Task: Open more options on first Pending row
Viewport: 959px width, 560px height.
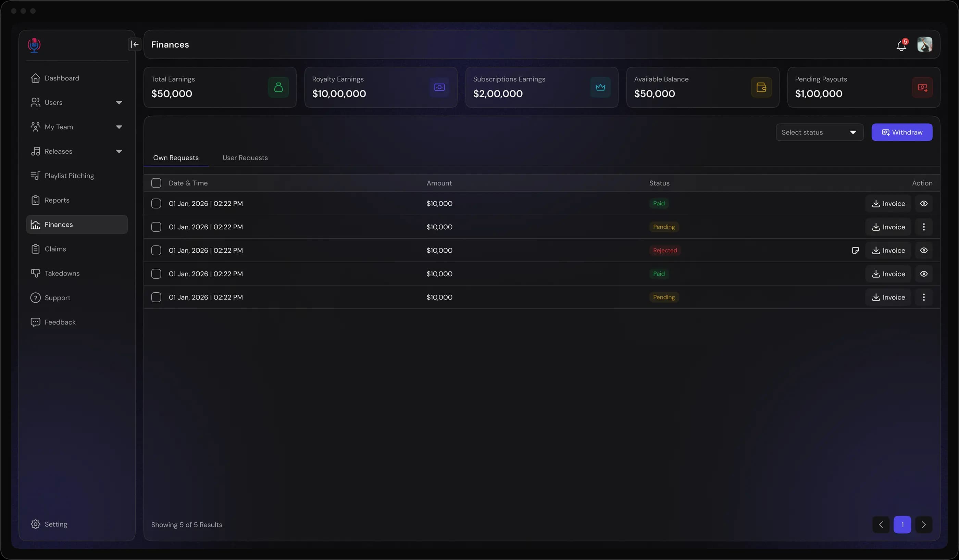Action: (x=924, y=227)
